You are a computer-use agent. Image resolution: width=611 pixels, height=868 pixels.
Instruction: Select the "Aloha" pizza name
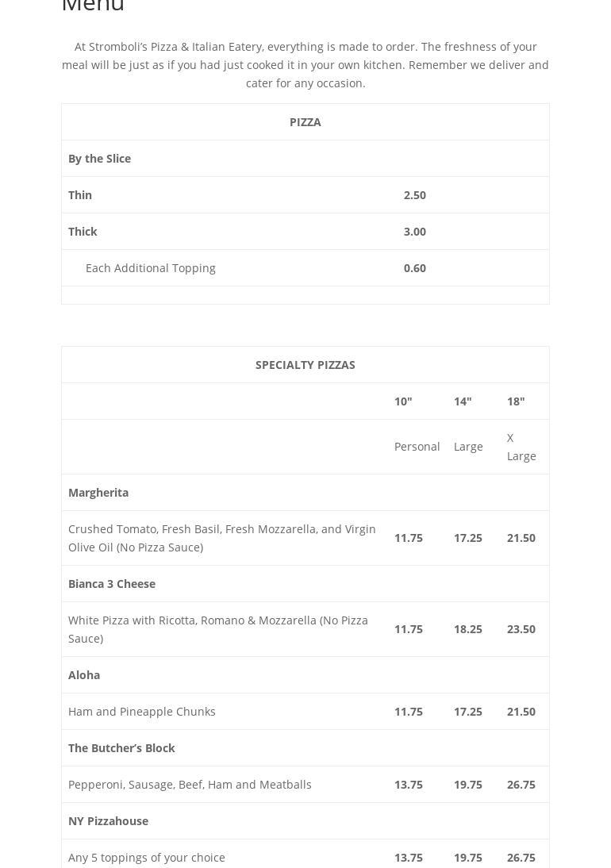pyautogui.click(x=84, y=675)
